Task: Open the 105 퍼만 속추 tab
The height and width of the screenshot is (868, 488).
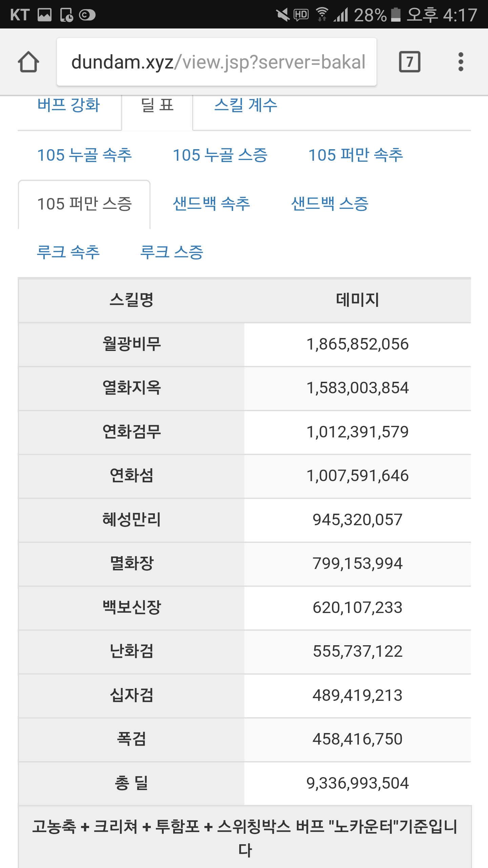Action: click(x=355, y=155)
